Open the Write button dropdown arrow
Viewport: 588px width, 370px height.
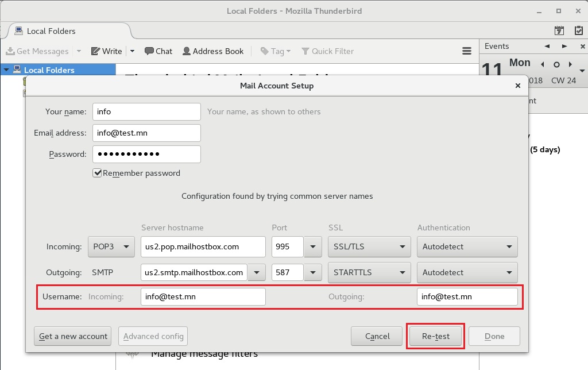(x=133, y=51)
